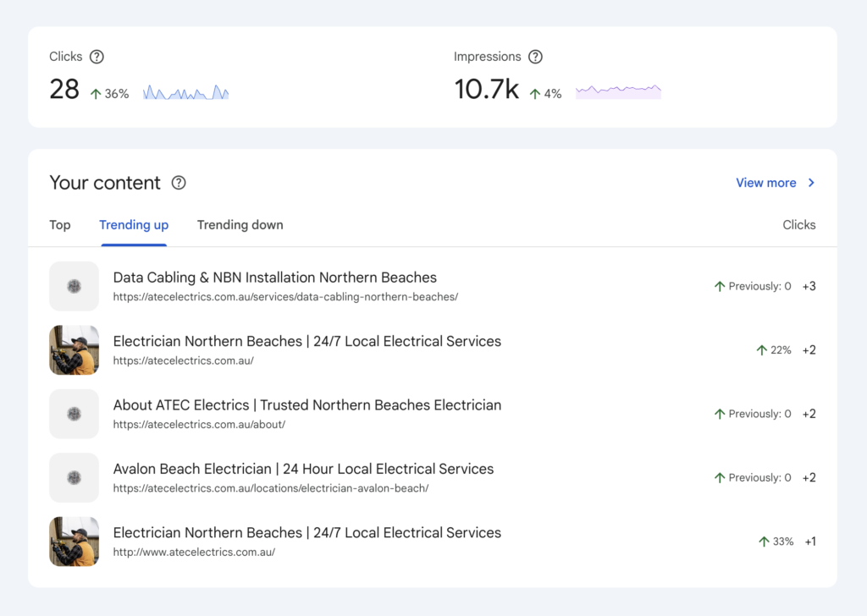This screenshot has height=616, width=867.
Task: Select the Trending up tab
Action: pyautogui.click(x=134, y=225)
